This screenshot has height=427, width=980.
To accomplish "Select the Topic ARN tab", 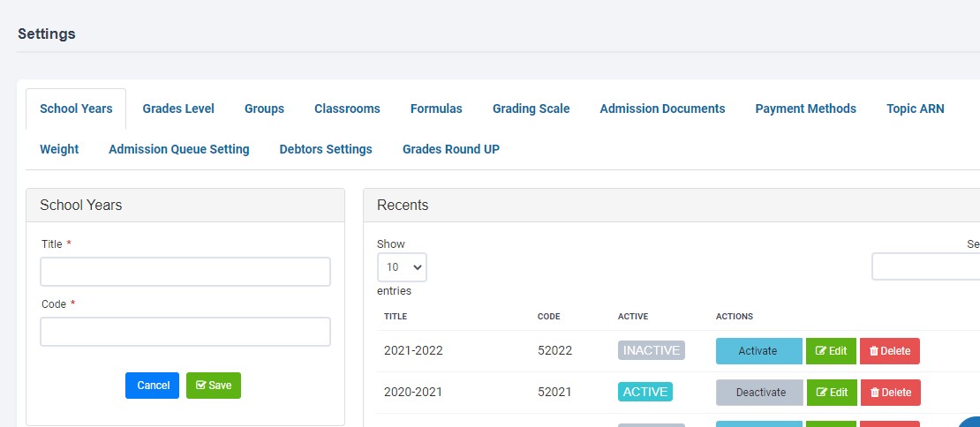I will pos(915,109).
